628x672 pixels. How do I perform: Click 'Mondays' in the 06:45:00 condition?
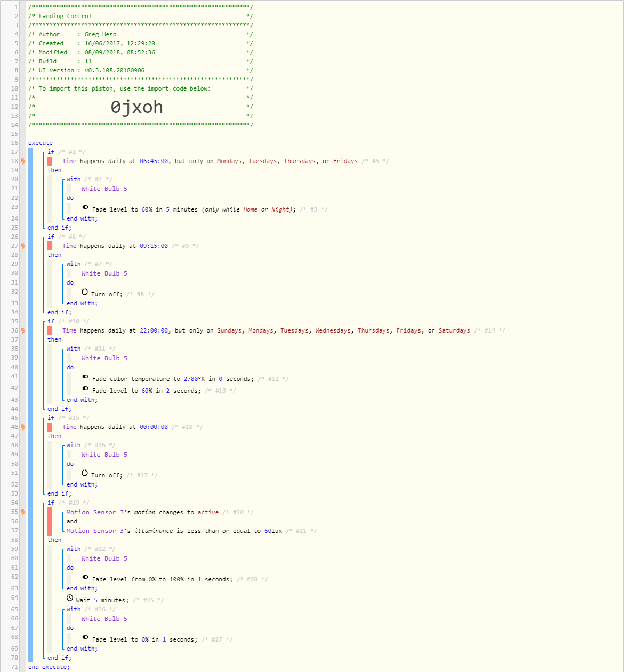click(x=229, y=161)
